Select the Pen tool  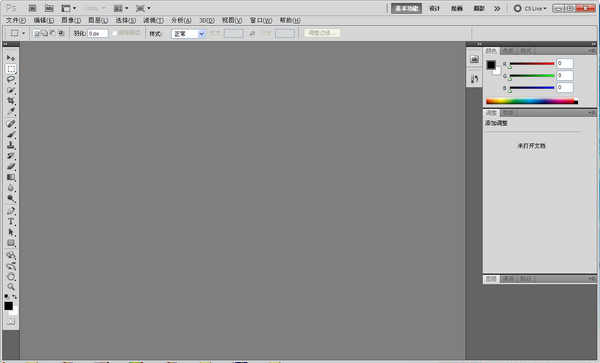pyautogui.click(x=11, y=211)
